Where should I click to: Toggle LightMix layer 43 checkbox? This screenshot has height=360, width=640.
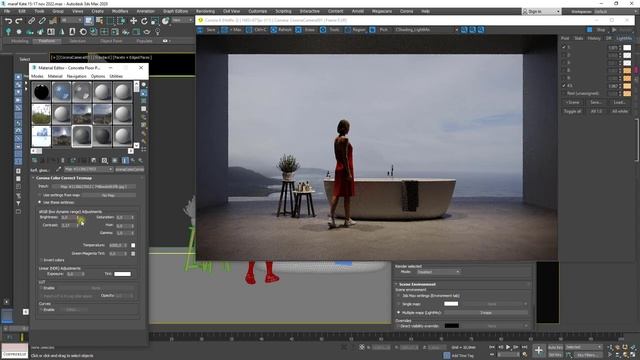pyautogui.click(x=564, y=86)
